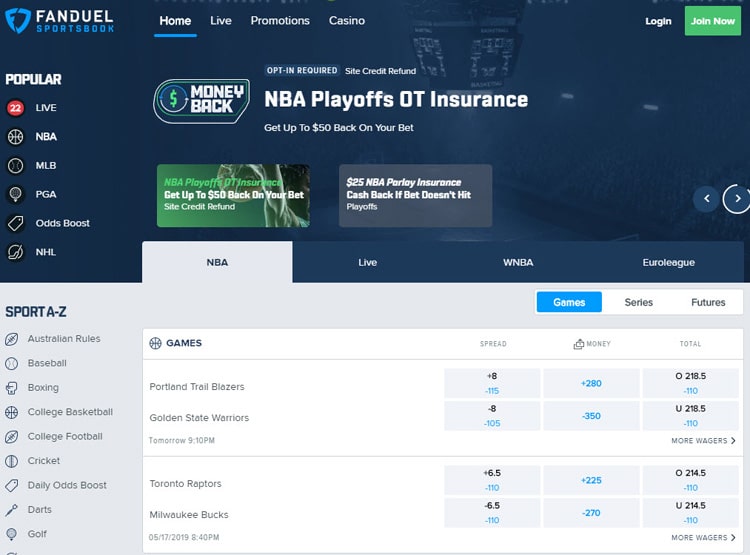The image size is (750, 555).
Task: Click Milwaukee Bucks team name
Action: pyautogui.click(x=189, y=515)
